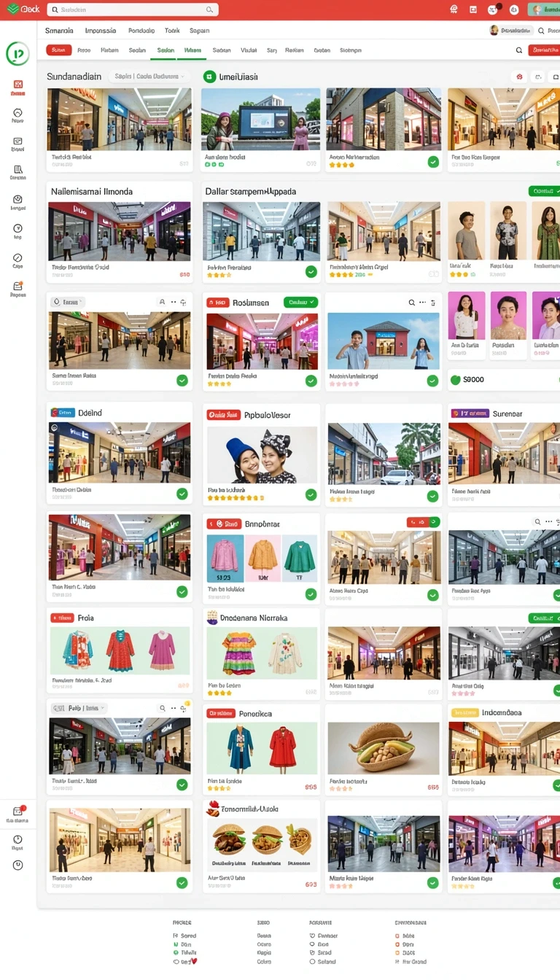Open the Nailemisamai Ilmonda mall thumbnail
The width and height of the screenshot is (560, 980).
point(120,232)
